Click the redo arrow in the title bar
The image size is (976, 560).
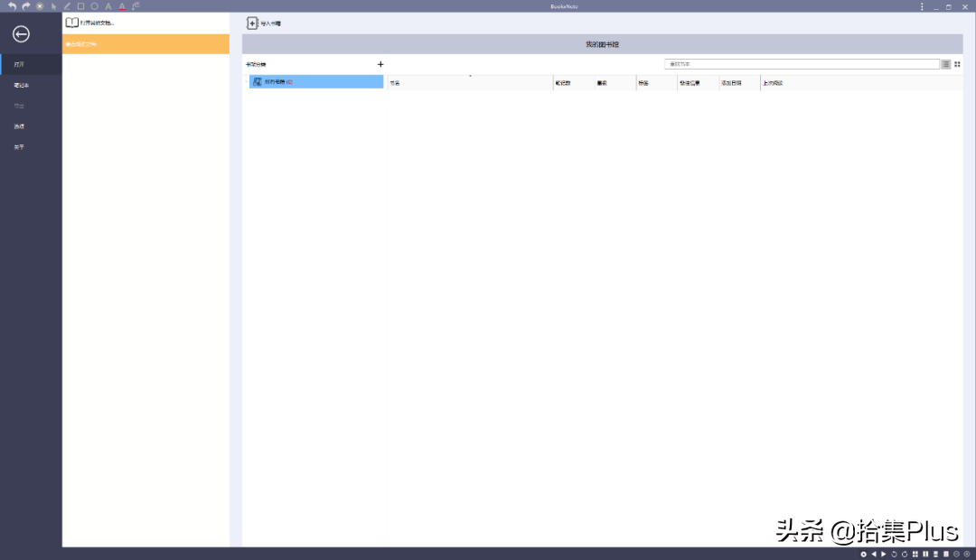26,6
